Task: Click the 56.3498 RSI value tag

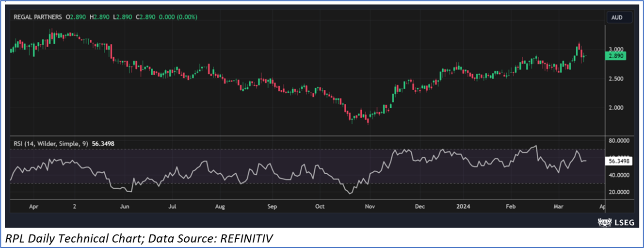Action: pos(619,161)
